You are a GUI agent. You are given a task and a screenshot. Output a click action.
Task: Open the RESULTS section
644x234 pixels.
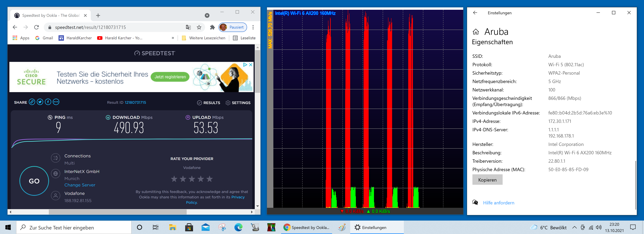click(208, 103)
